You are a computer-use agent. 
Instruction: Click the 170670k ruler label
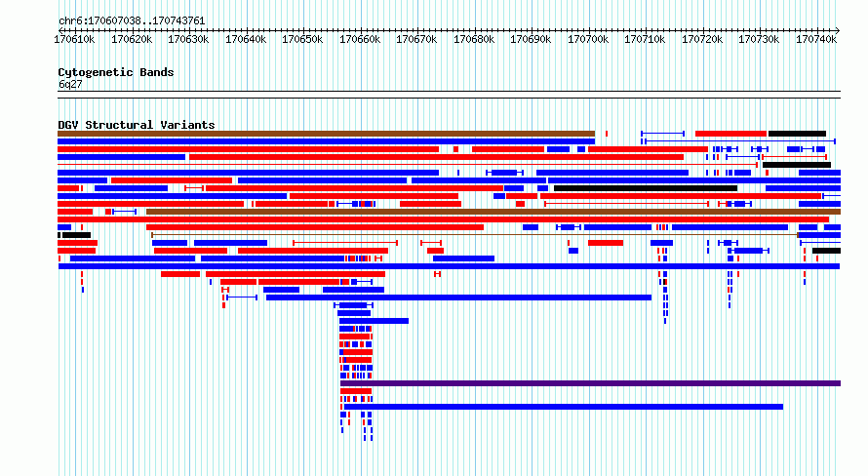pos(416,39)
